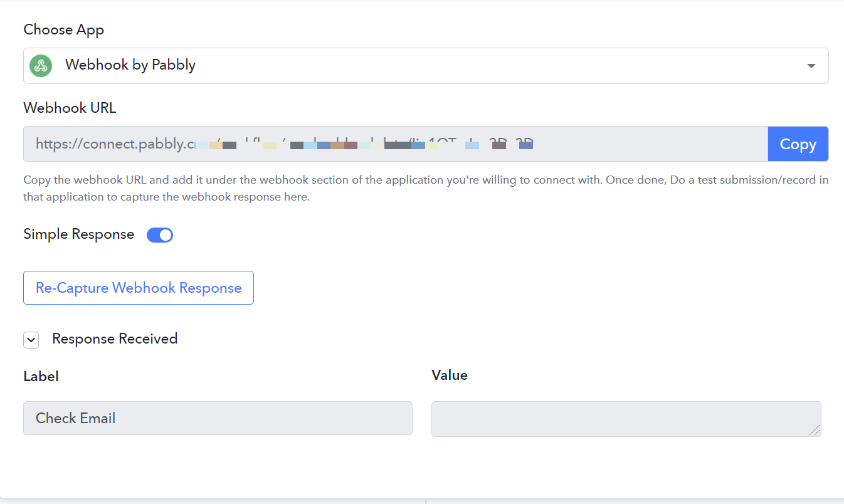
Task: Click the Simple Response label
Action: click(x=79, y=234)
